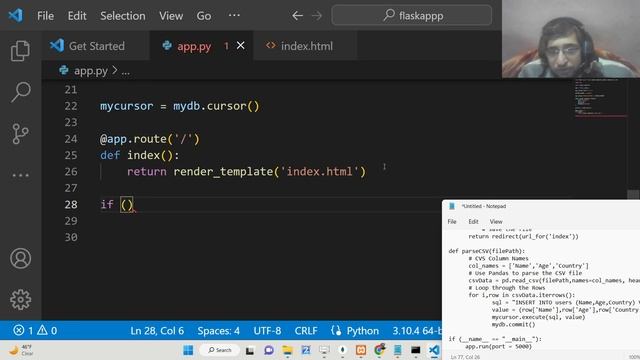Click the editor minimap code overview
The height and width of the screenshot is (360, 640).
pos(600,98)
